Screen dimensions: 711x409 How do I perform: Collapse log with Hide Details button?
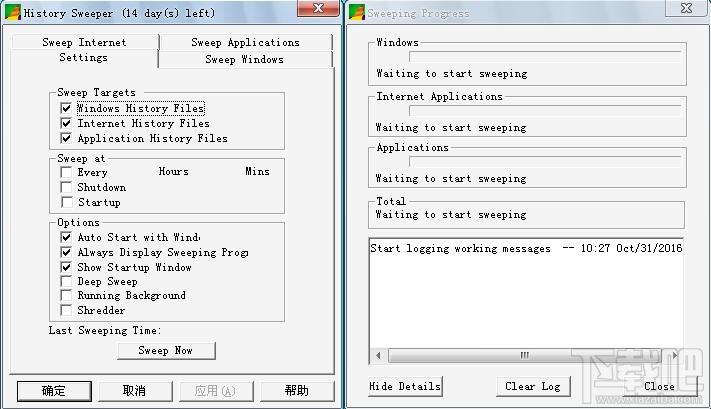(x=405, y=386)
